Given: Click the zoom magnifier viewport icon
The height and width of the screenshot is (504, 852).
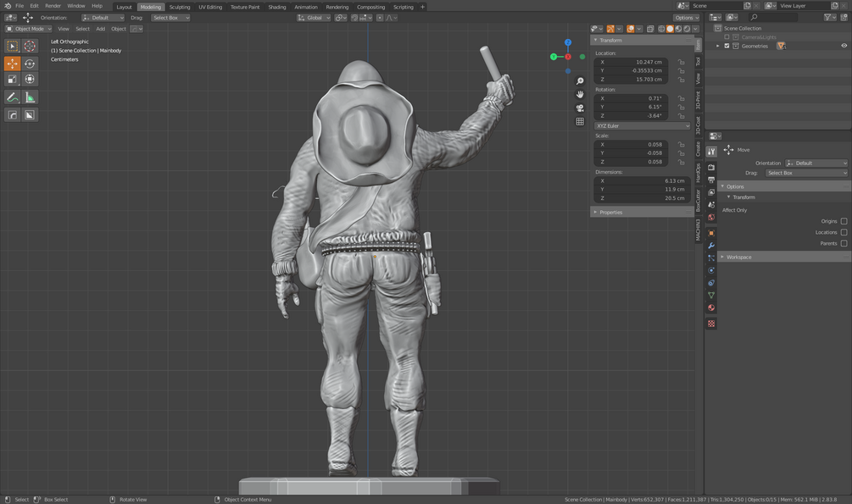Looking at the screenshot, I should coord(580,81).
